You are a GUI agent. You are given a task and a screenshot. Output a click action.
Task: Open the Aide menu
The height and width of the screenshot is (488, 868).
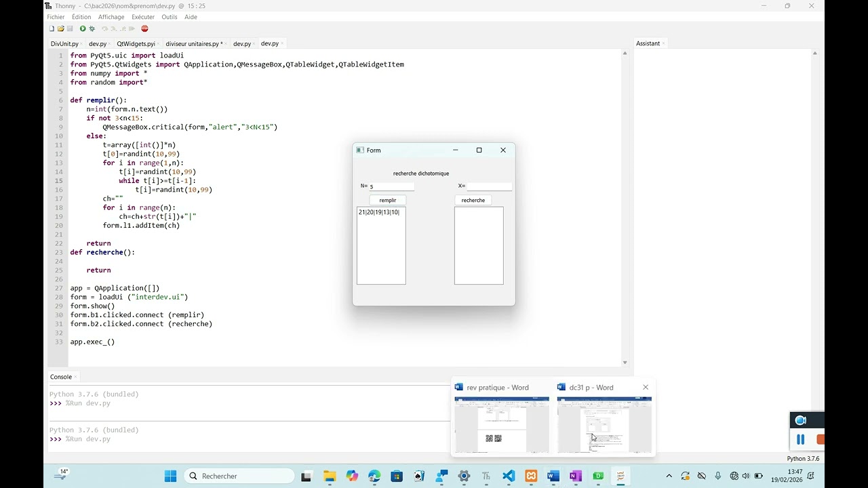(x=191, y=17)
